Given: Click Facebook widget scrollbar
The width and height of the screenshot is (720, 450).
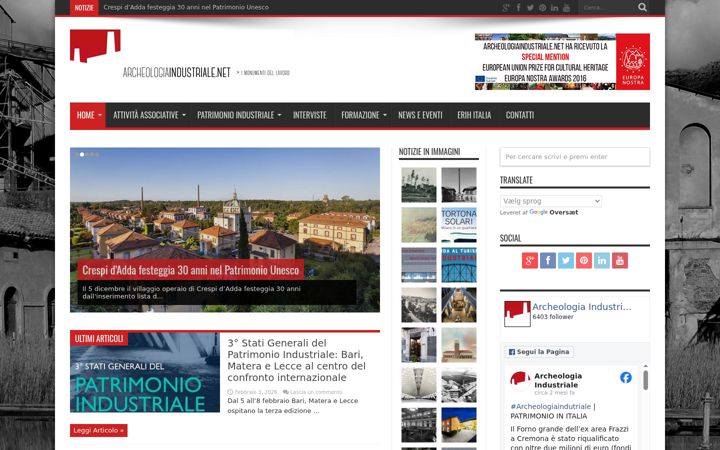Looking at the screenshot, I should pyautogui.click(x=646, y=379).
